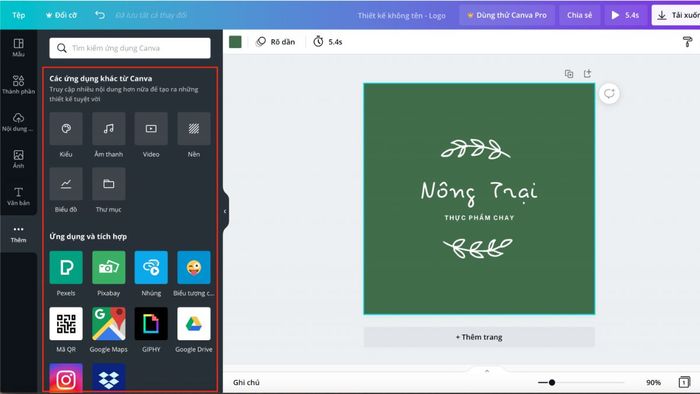Collapse the side panel with the arrow handle
The image size is (700, 394).
point(225,211)
